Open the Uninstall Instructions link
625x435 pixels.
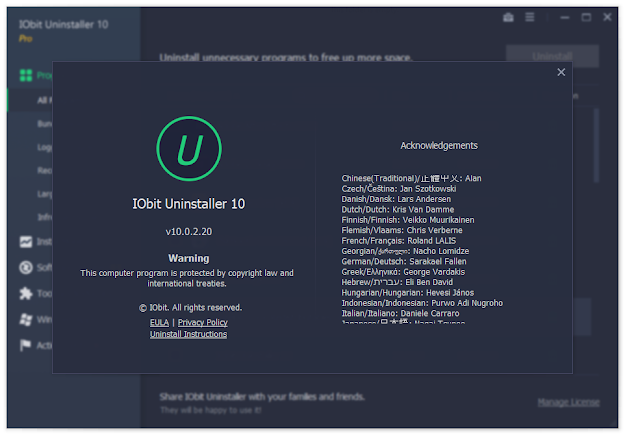(189, 334)
